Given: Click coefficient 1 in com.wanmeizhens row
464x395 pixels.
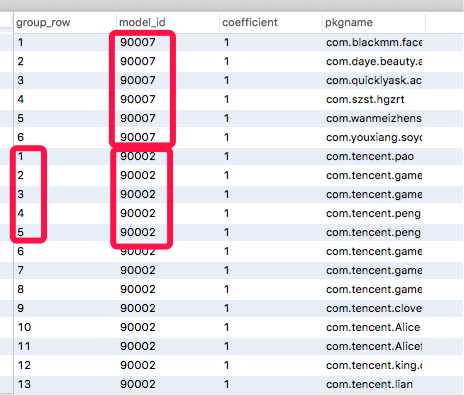Looking at the screenshot, I should tap(227, 118).
